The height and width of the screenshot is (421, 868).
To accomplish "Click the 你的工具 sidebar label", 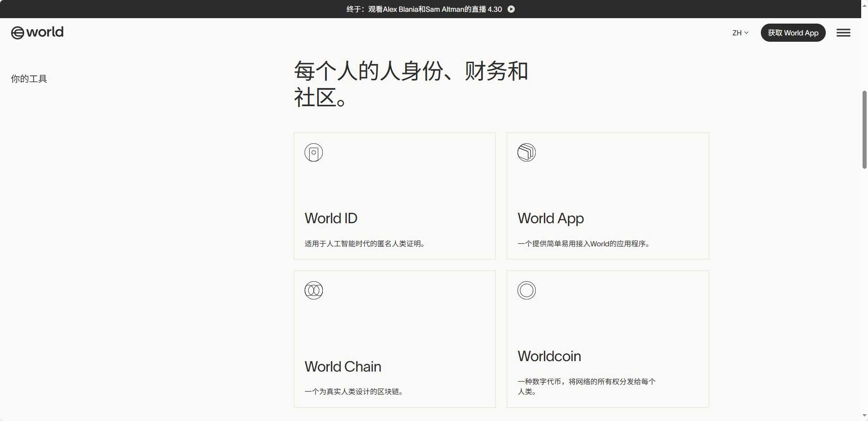I will tap(29, 78).
